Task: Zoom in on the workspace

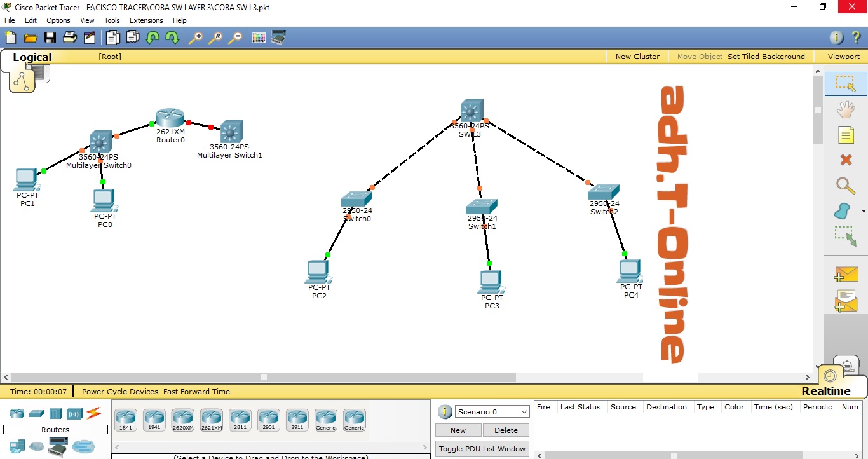Action: coord(196,38)
